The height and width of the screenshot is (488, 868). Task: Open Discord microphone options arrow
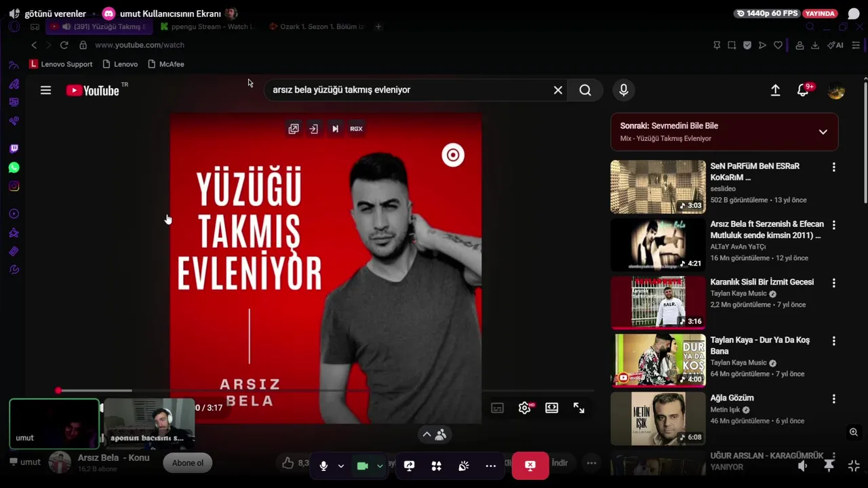tap(341, 466)
